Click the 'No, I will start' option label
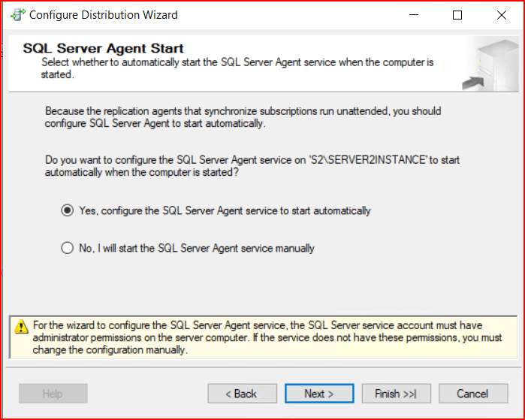 (196, 248)
